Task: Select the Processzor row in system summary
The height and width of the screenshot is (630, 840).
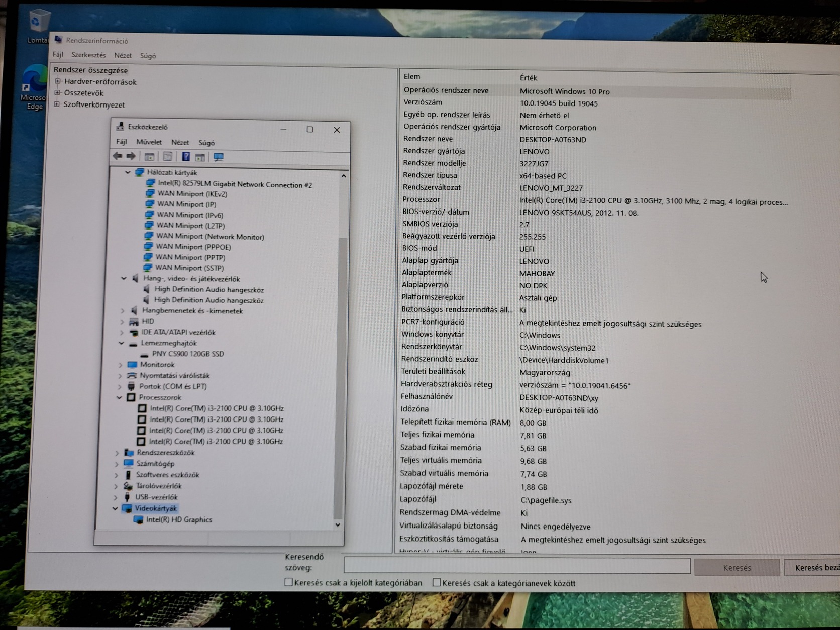Action: [595, 200]
